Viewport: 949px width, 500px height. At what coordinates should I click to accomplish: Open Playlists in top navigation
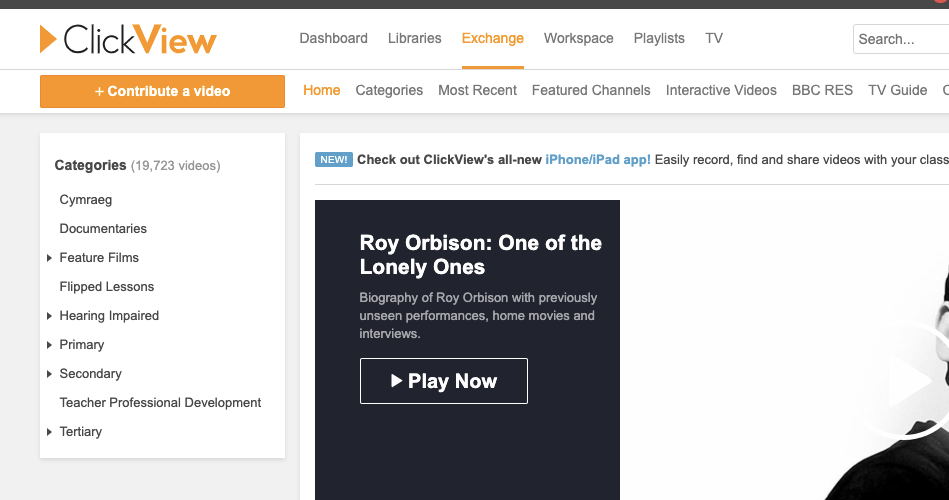[659, 38]
